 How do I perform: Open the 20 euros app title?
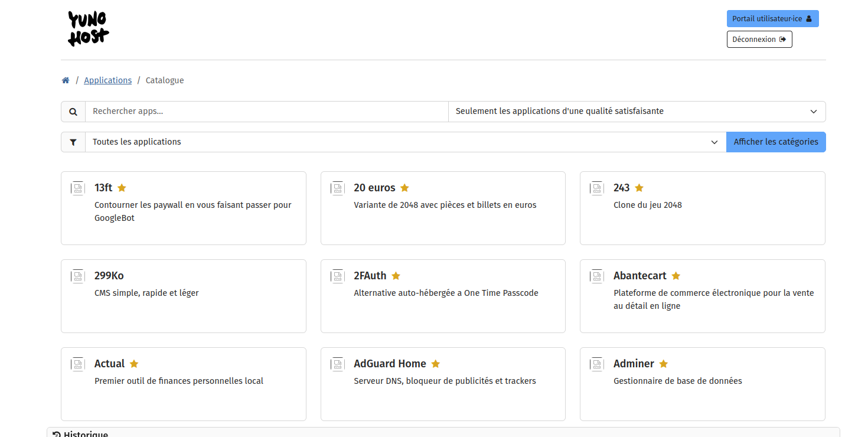(374, 188)
